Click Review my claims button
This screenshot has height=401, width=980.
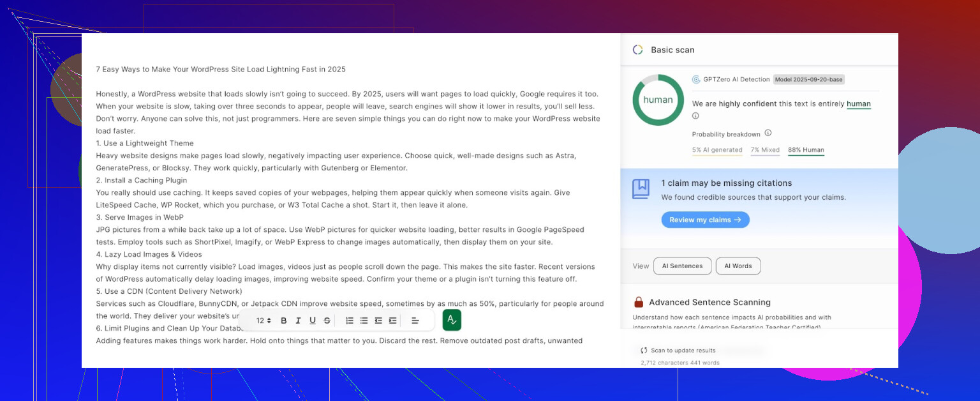705,220
